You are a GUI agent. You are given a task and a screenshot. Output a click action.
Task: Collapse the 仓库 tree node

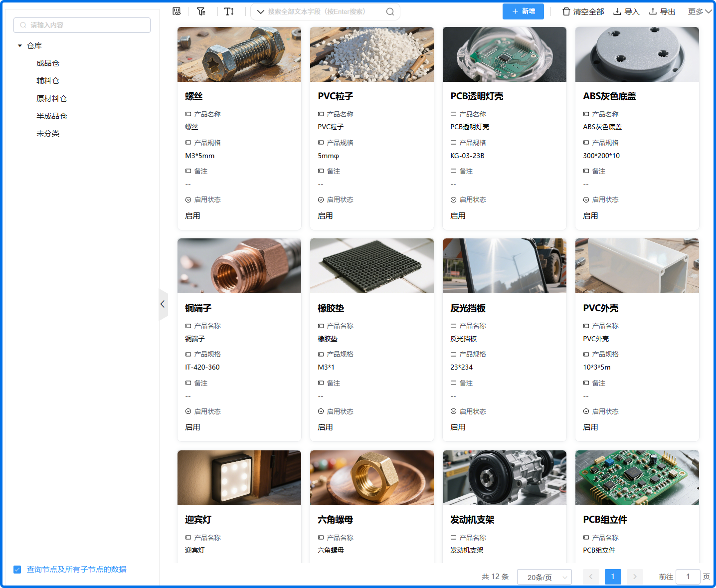20,46
